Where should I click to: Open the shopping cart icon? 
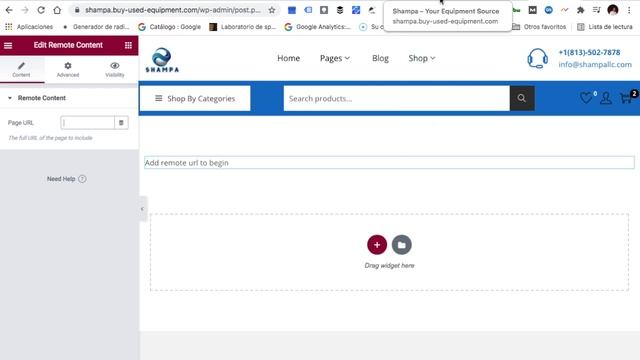pyautogui.click(x=627, y=98)
